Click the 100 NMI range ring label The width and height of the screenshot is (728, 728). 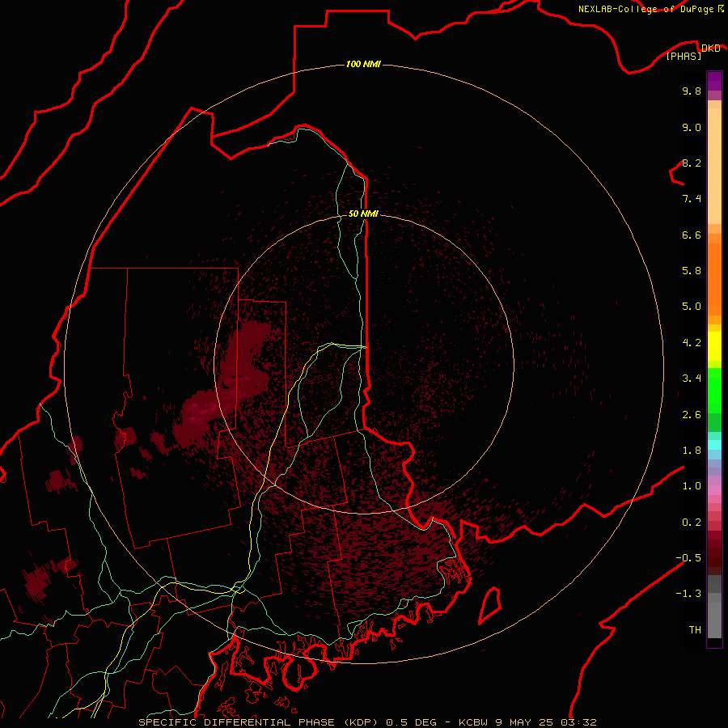[363, 64]
